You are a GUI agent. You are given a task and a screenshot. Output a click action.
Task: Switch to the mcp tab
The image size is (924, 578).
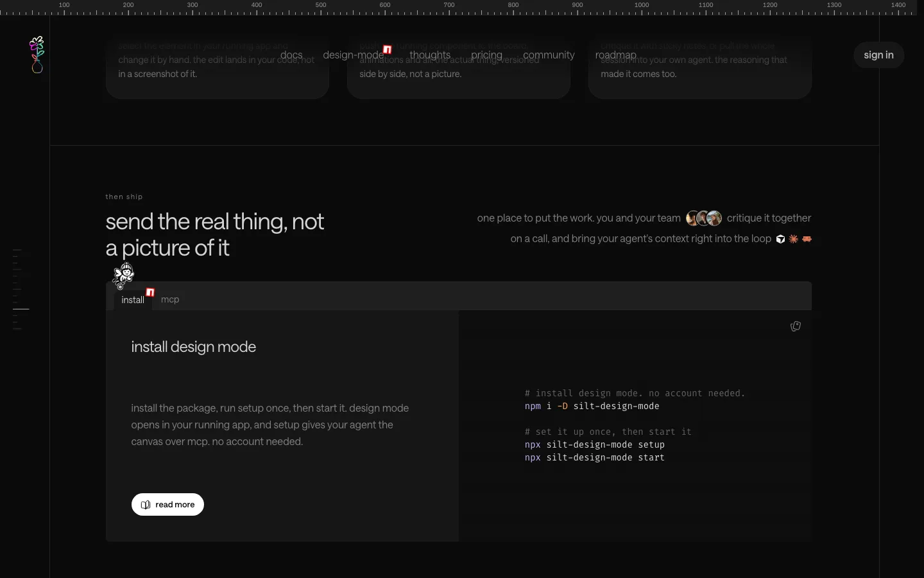click(170, 299)
